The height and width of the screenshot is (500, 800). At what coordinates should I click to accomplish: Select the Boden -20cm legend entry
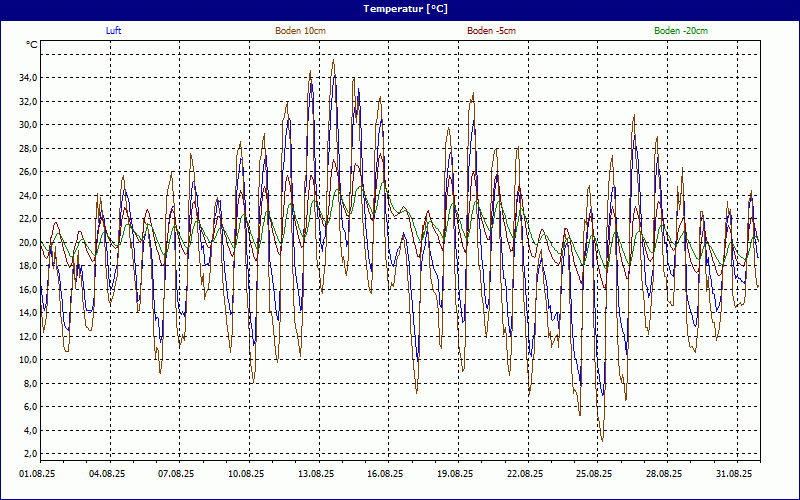point(681,31)
